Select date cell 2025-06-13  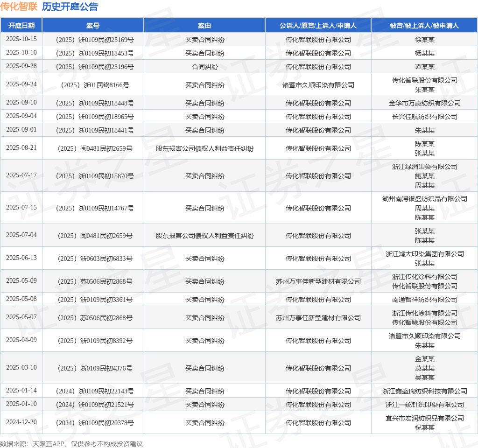[x=21, y=258]
